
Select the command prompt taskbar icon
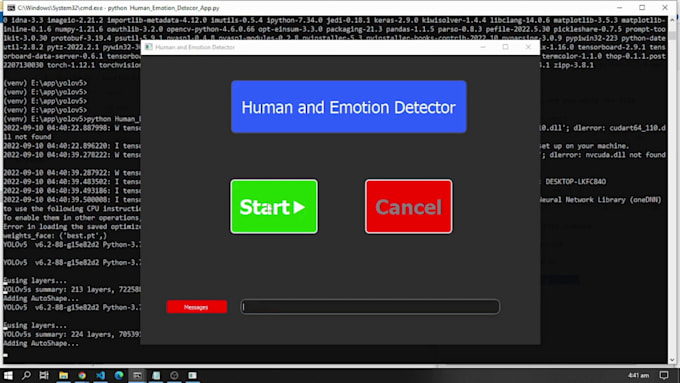click(x=137, y=375)
